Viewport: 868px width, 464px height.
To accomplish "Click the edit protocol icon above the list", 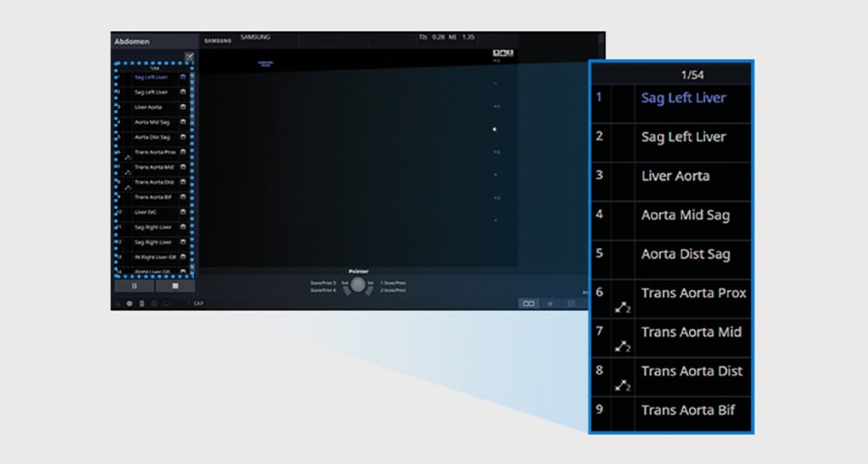I will pos(189,57).
